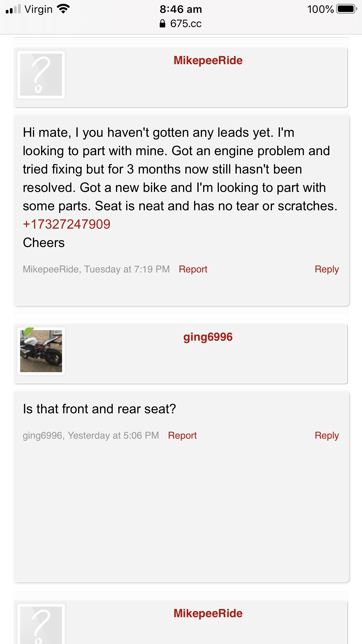Report the post containing the phone number
Viewport: 362px width, 644px height.
click(193, 269)
